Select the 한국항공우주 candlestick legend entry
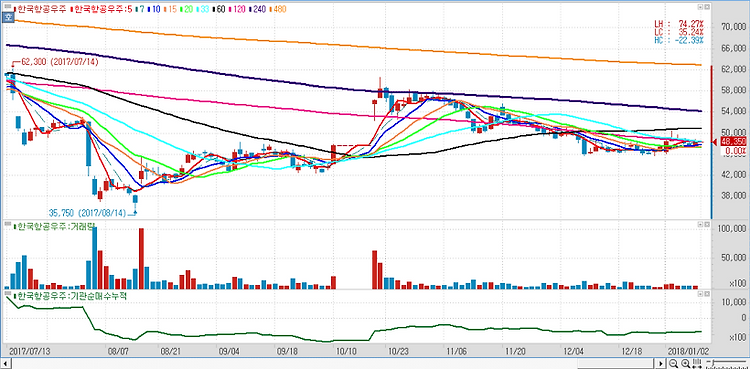Screen dimensions: 750x369 point(40,9)
